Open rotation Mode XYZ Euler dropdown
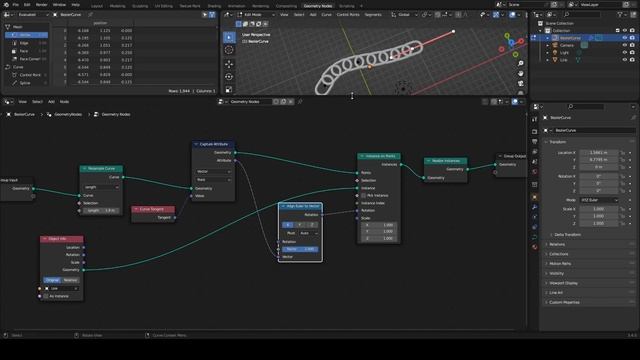This screenshot has height=360, width=640. (x=599, y=200)
